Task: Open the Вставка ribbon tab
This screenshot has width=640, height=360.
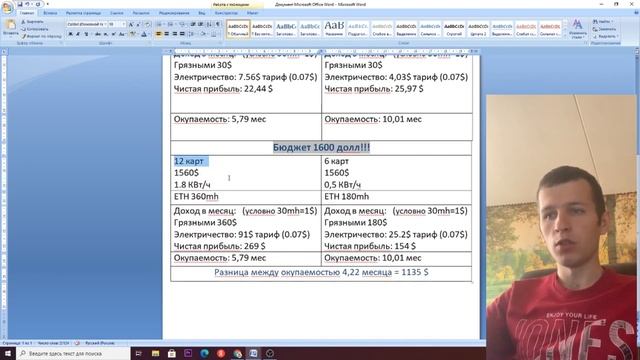Action: pyautogui.click(x=50, y=13)
